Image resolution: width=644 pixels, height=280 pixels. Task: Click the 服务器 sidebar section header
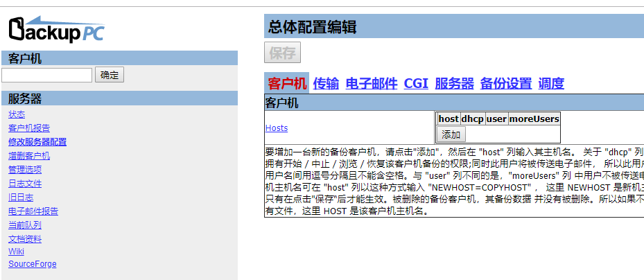click(x=119, y=98)
